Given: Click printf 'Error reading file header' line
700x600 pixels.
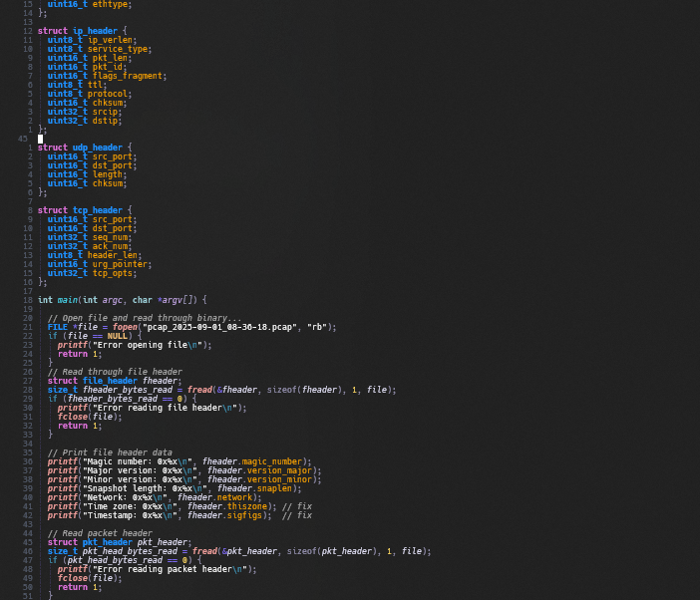Looking at the screenshot, I should tap(152, 408).
